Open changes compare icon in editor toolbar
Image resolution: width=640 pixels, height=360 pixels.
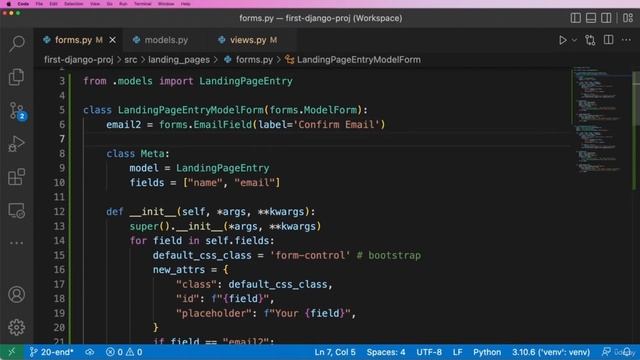(x=590, y=40)
